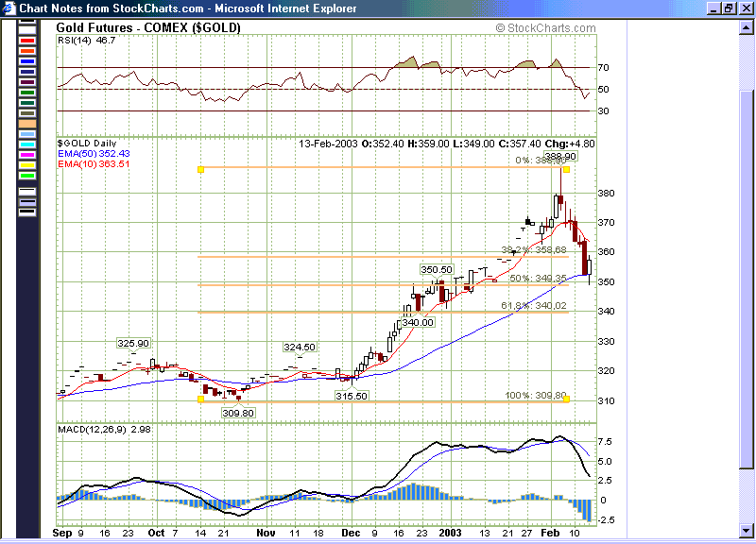756x544 pixels.
Task: Set the medium line thickness option
Action: [27, 202]
